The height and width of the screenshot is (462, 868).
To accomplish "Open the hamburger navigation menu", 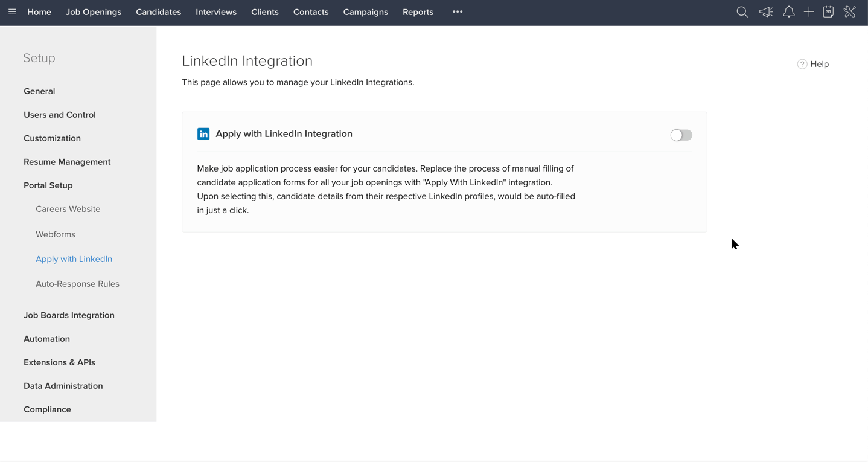I will coord(12,12).
